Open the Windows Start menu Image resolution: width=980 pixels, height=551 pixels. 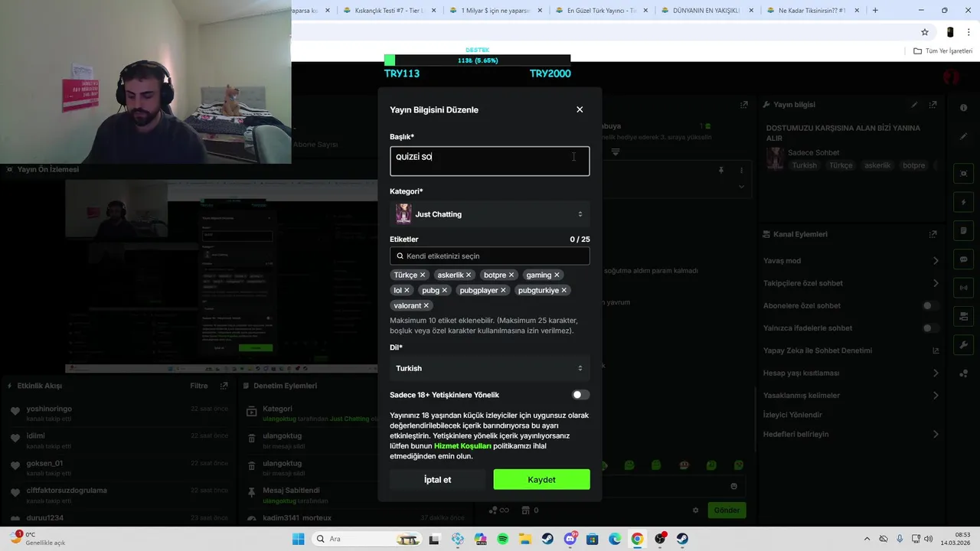pos(298,539)
